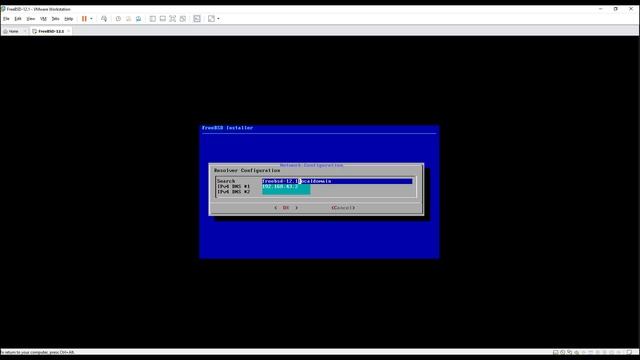
Task: Switch to Unity mode icon
Action: coord(183,19)
